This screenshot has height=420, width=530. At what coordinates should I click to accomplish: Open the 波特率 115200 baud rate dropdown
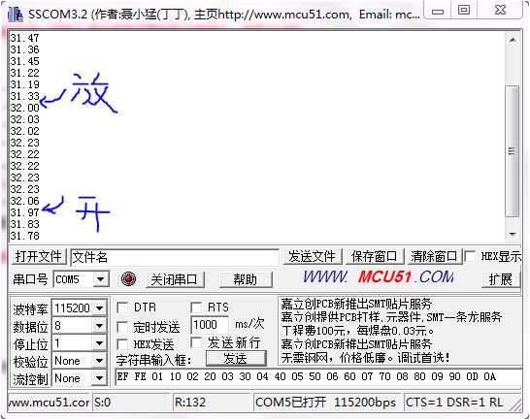99,308
